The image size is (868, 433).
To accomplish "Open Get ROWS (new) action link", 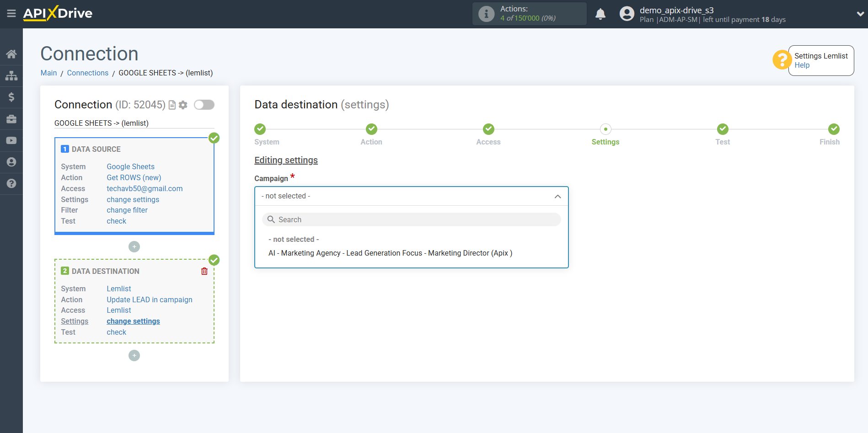I will (134, 177).
